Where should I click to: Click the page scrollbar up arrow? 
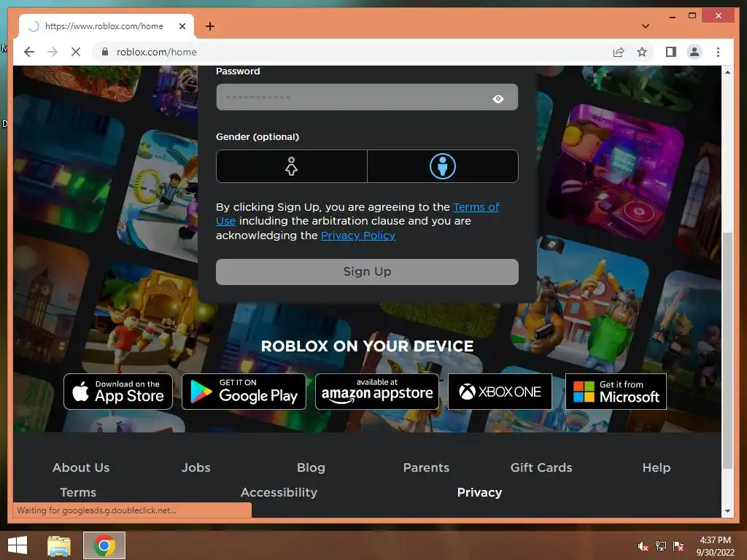point(727,72)
